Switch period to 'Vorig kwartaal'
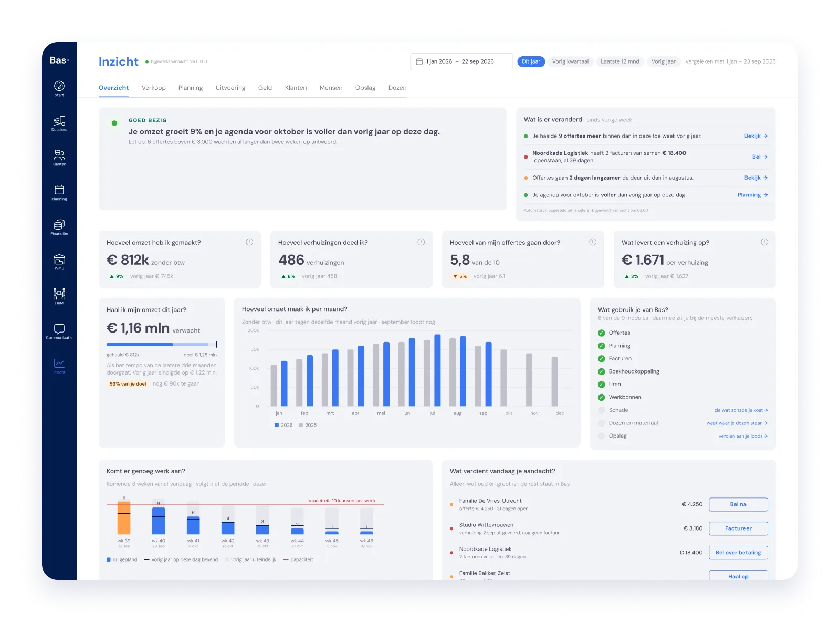Image resolution: width=840 pixels, height=622 pixels. (570, 61)
